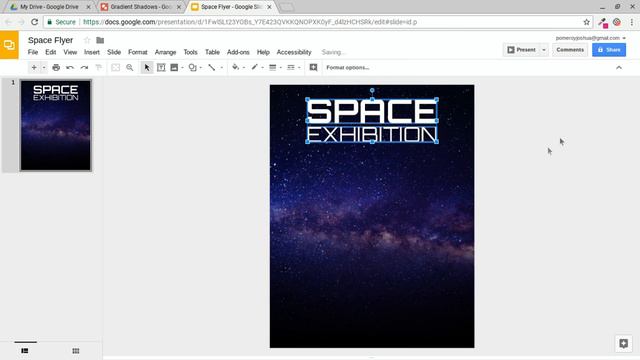Click the blue Share button
This screenshot has height=360, width=640.
[x=609, y=50]
